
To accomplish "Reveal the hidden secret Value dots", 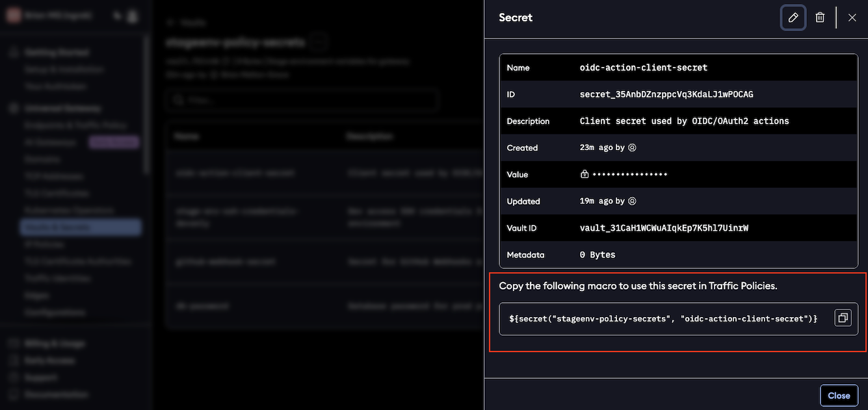I will click(629, 174).
